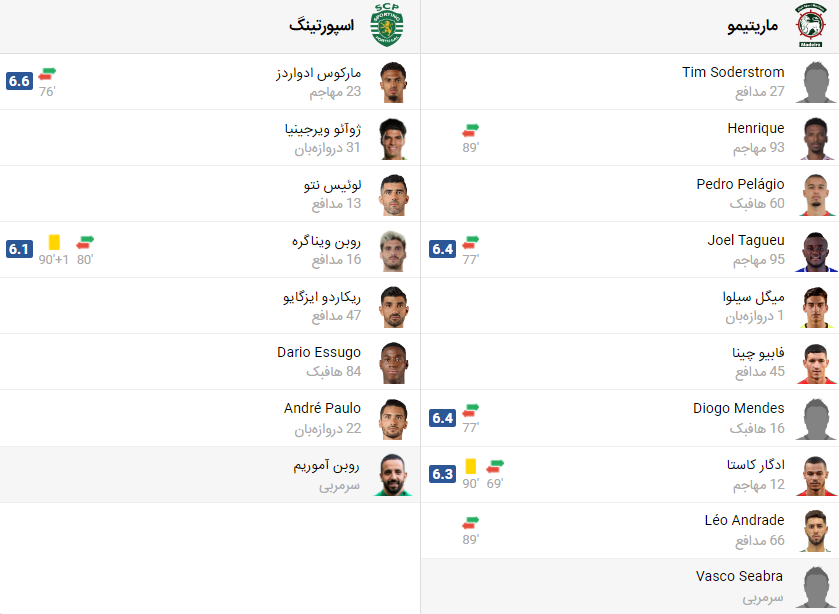Click yellow card icon in روبن ویناگره row
The width and height of the screenshot is (839, 614).
coord(54,242)
